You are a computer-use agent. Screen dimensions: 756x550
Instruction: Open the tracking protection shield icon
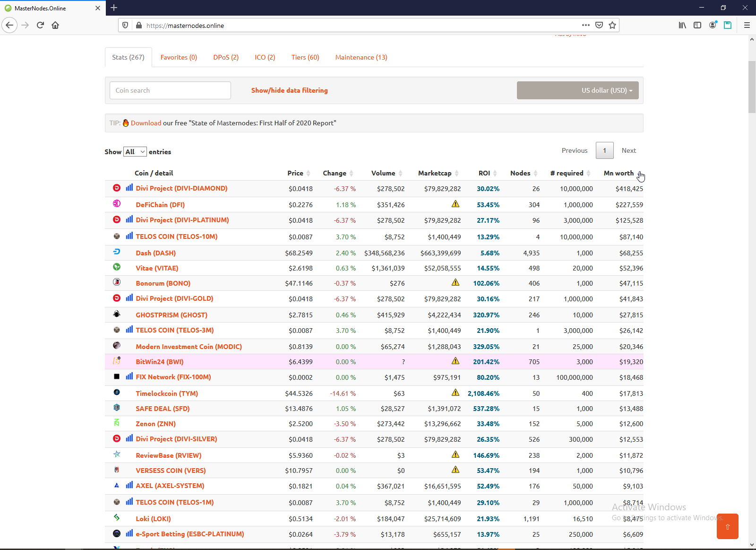[x=125, y=25]
